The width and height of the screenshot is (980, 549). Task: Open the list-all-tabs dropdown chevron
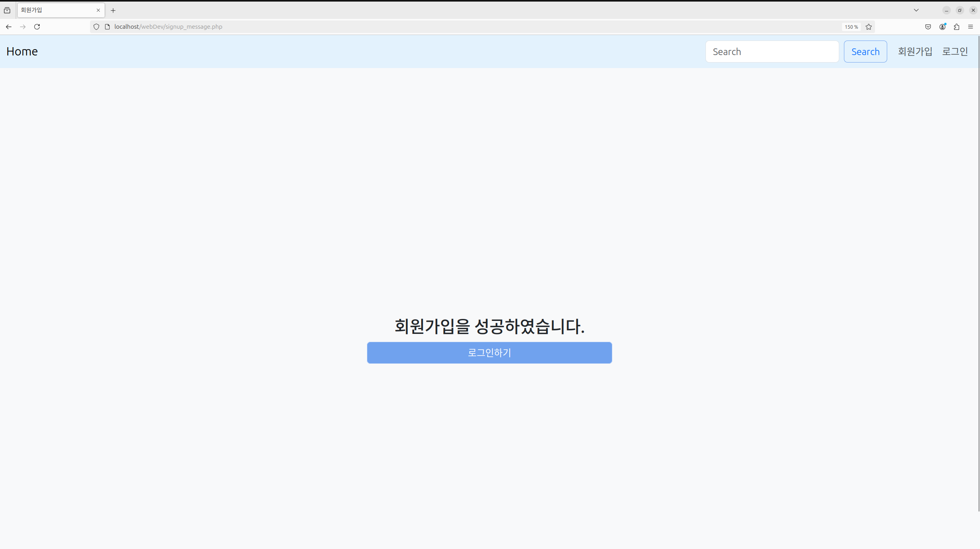(x=916, y=10)
